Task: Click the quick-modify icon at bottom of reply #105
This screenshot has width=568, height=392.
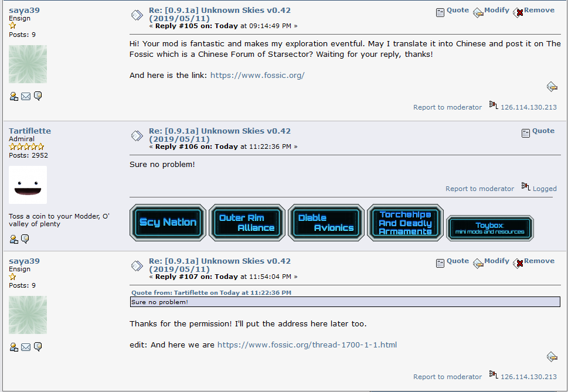Action: point(552,87)
